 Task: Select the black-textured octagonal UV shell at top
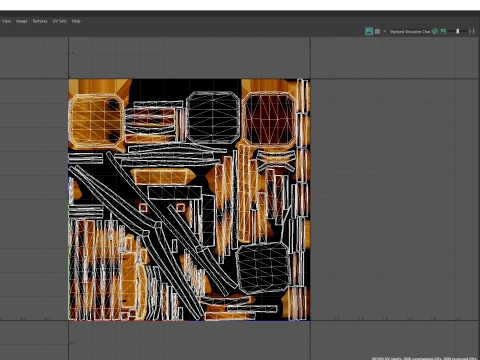tap(213, 118)
